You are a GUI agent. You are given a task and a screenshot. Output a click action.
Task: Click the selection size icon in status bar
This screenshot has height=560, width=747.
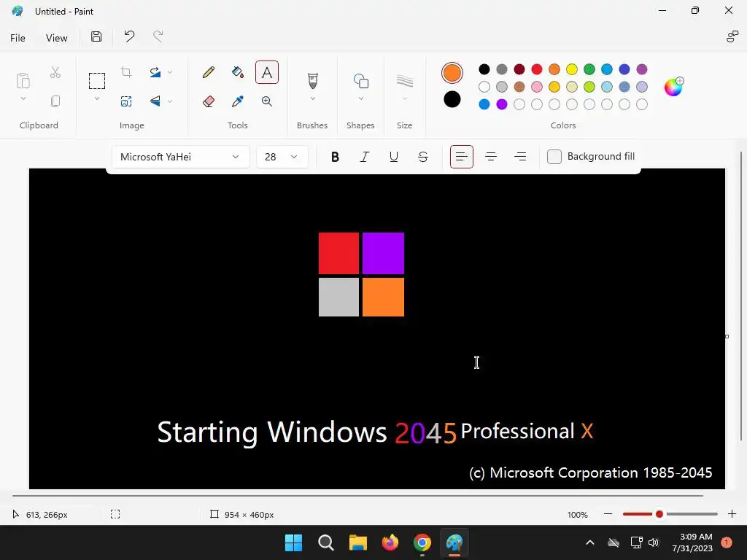click(x=115, y=514)
